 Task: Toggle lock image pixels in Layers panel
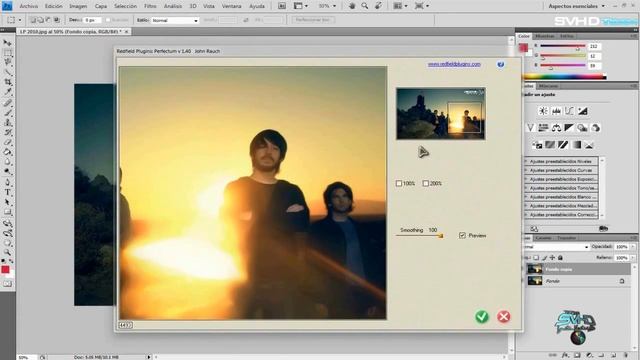(544, 258)
